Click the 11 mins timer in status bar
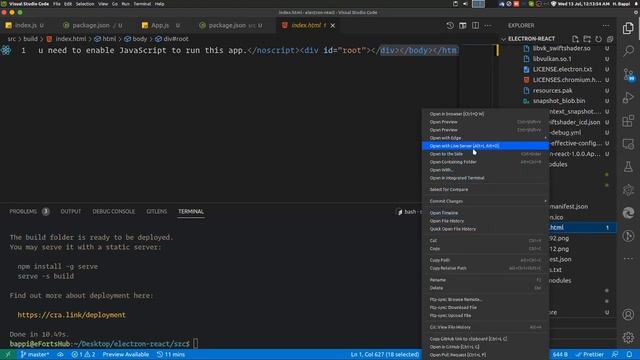Viewport: 640px width, 360px height. 171,354
